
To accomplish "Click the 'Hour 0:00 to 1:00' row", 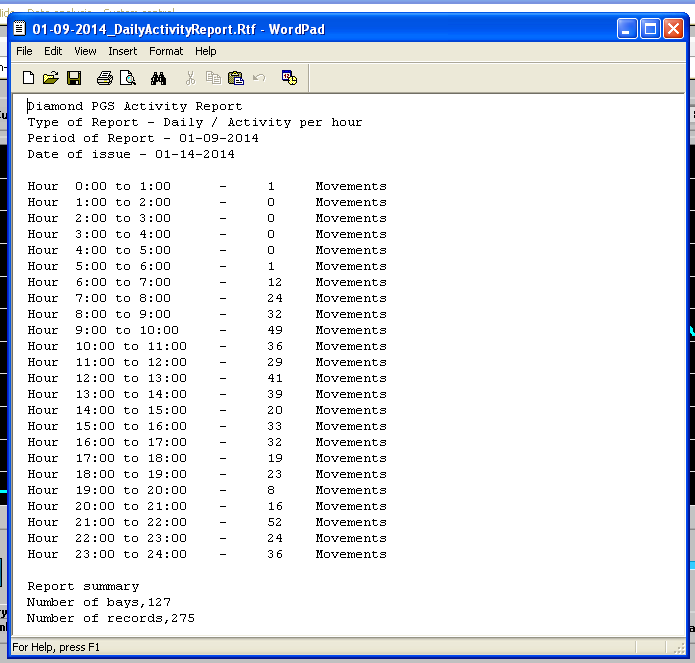I will click(x=207, y=186).
